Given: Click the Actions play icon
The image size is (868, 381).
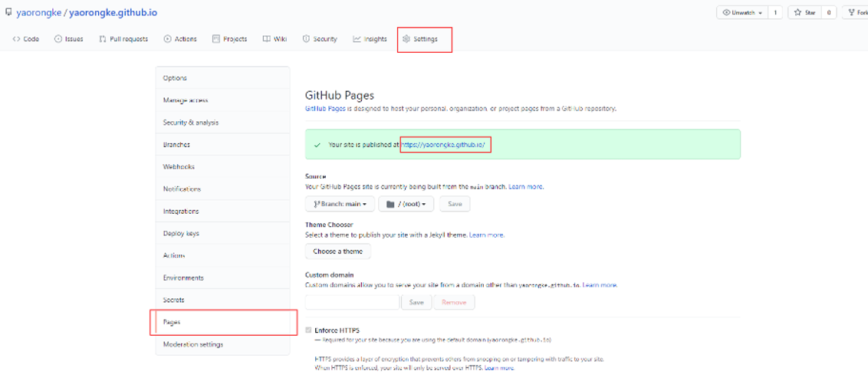Looking at the screenshot, I should point(168,39).
